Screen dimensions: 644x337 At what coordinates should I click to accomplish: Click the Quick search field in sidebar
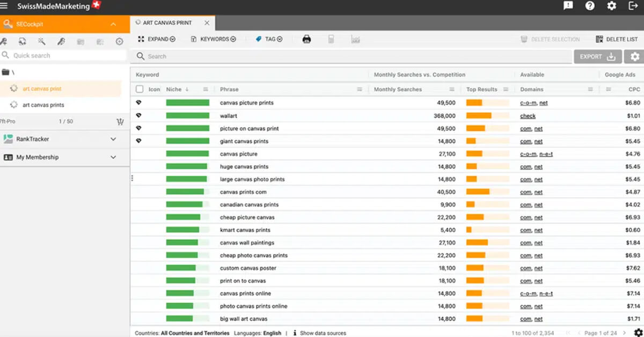pos(64,55)
